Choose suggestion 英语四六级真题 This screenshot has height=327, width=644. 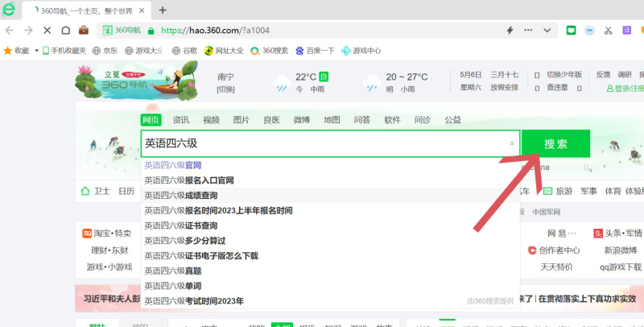tap(330, 271)
